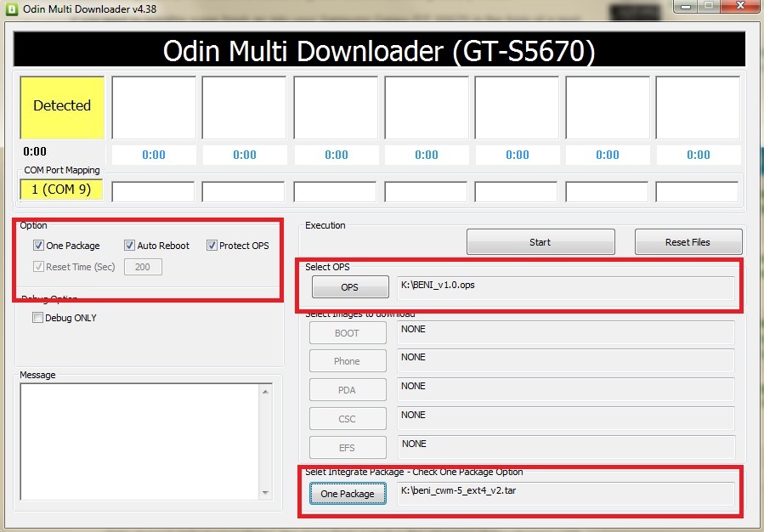Enable the Debug ONLY checkbox

(37, 318)
